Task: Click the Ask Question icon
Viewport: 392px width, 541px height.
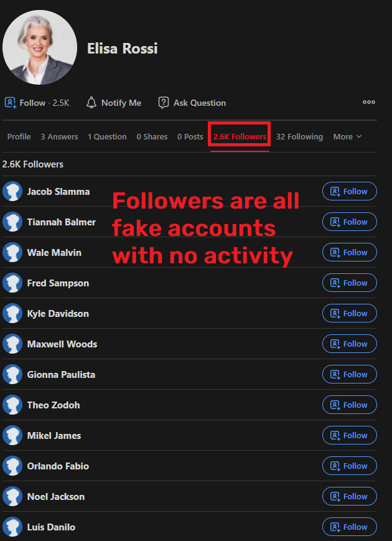Action: click(x=164, y=103)
